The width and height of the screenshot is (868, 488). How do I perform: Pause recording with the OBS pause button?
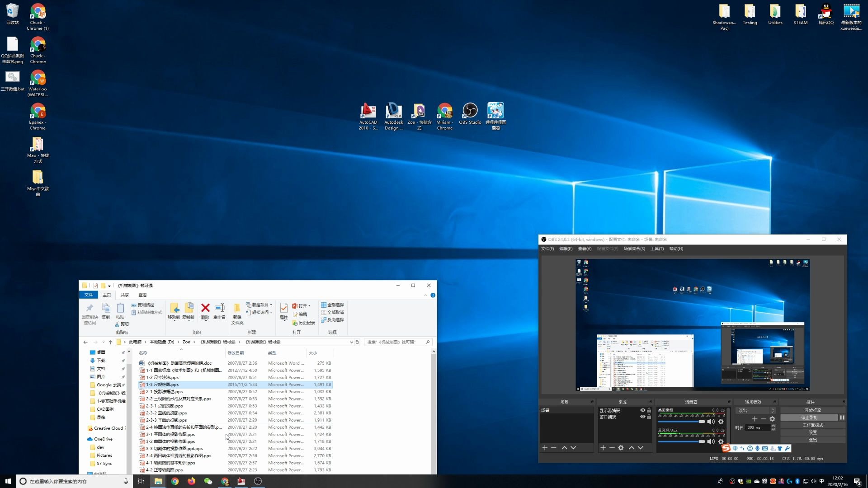tap(842, 418)
